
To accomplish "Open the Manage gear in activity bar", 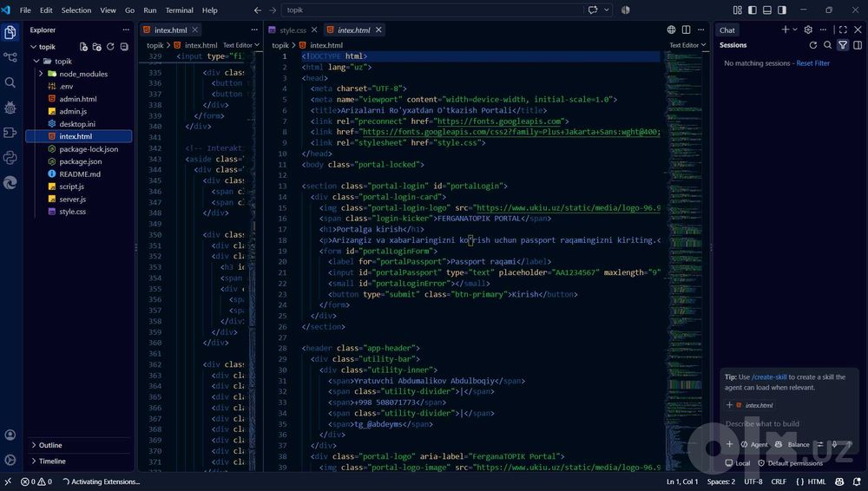I will click(10, 460).
